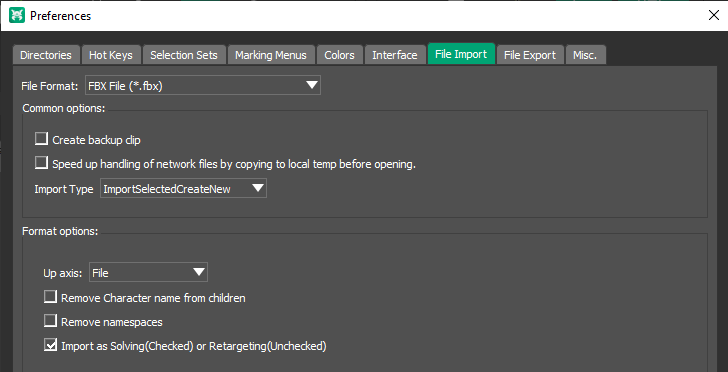Click the File Format label text
This screenshot has height=372, width=728.
[50, 86]
